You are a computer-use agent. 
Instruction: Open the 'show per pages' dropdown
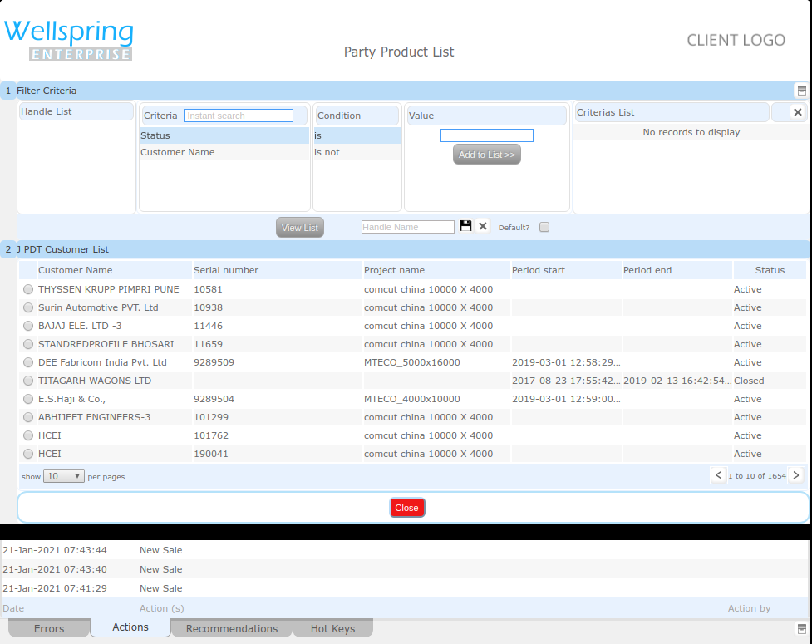pos(64,475)
